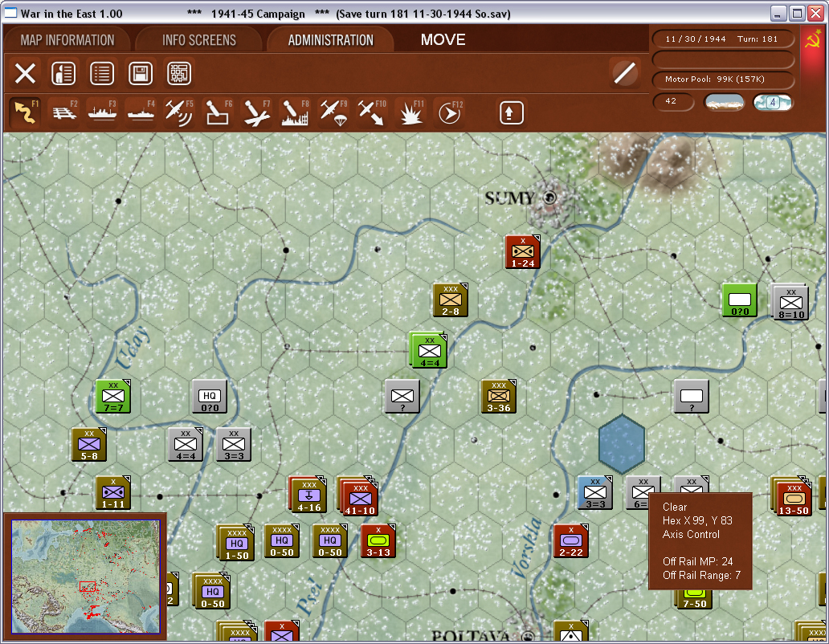Click the overview minimap
The width and height of the screenshot is (829, 644).
pos(86,577)
